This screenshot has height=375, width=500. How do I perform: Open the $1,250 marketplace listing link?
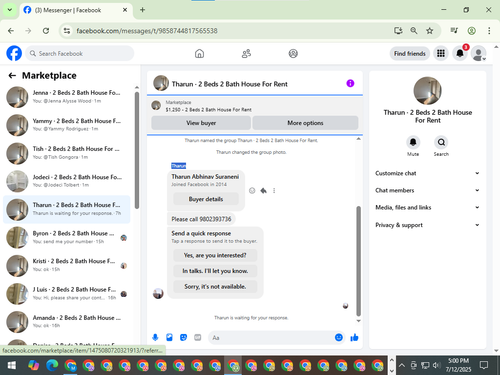coord(209,110)
